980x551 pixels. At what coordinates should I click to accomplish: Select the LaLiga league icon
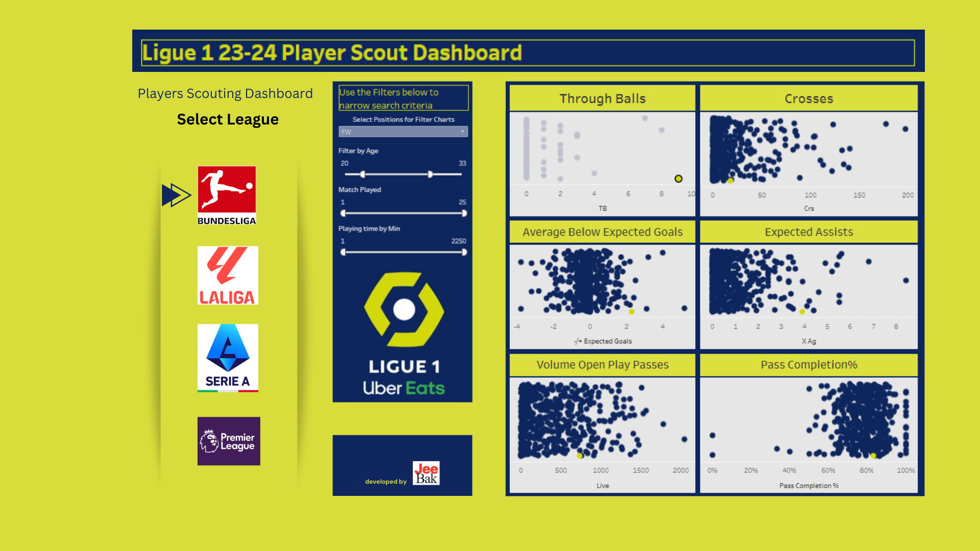[x=228, y=274]
